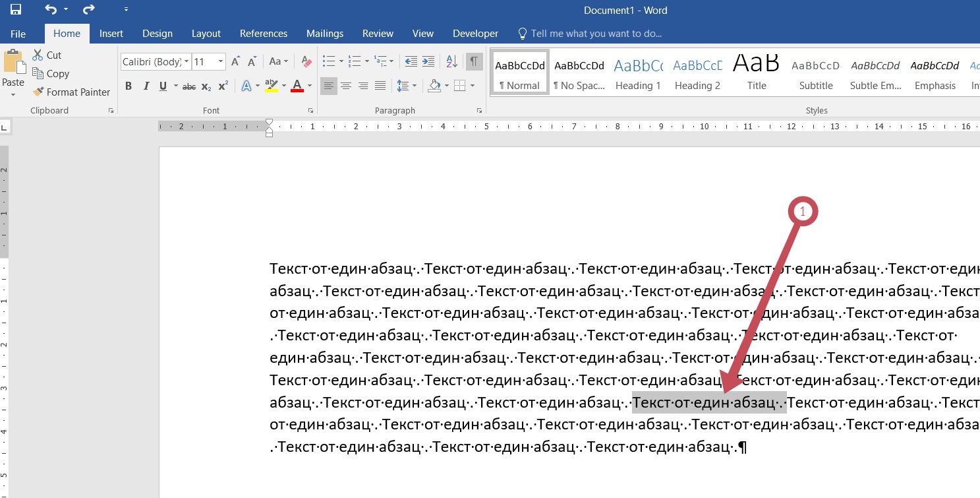The height and width of the screenshot is (498, 980).
Task: Apply borders using the Borders icon
Action: click(x=459, y=86)
